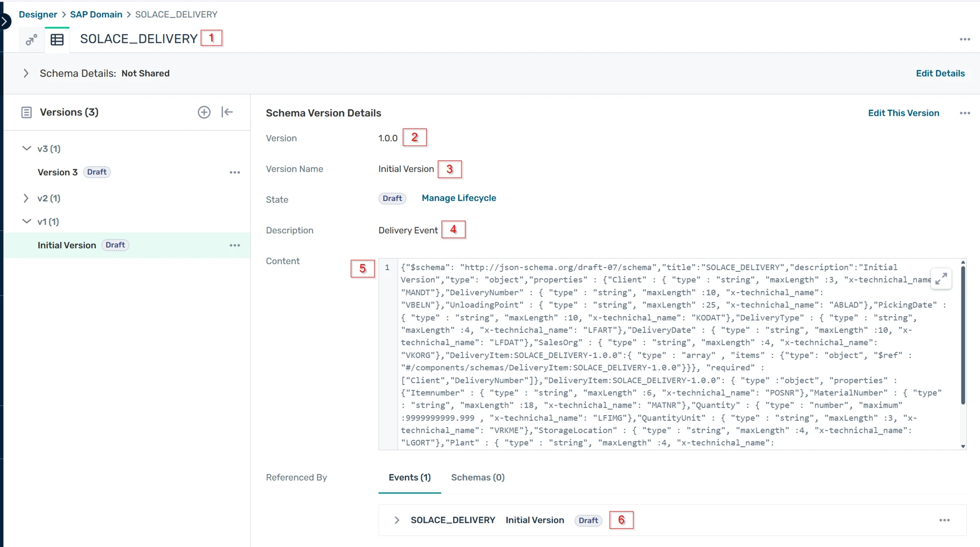
Task: Add a new schema version
Action: click(204, 112)
